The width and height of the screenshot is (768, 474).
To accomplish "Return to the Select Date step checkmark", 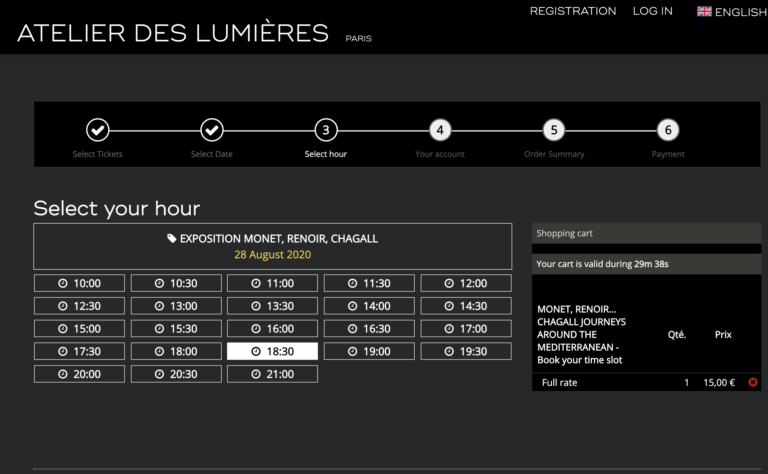I will (212, 130).
